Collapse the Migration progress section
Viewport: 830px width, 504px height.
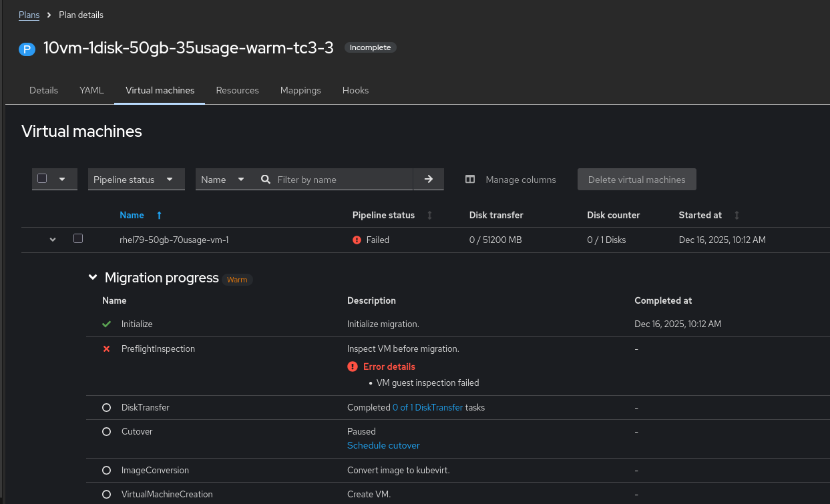click(93, 278)
